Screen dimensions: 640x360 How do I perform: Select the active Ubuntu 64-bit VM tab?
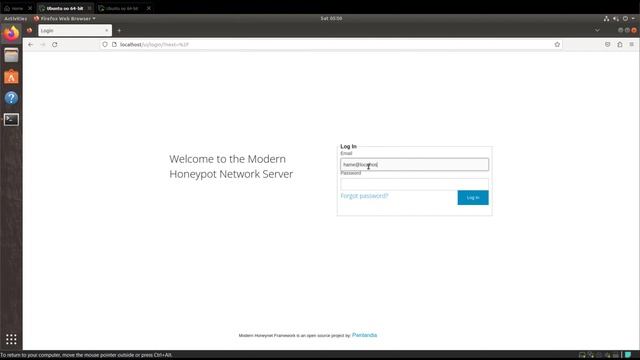(x=64, y=8)
